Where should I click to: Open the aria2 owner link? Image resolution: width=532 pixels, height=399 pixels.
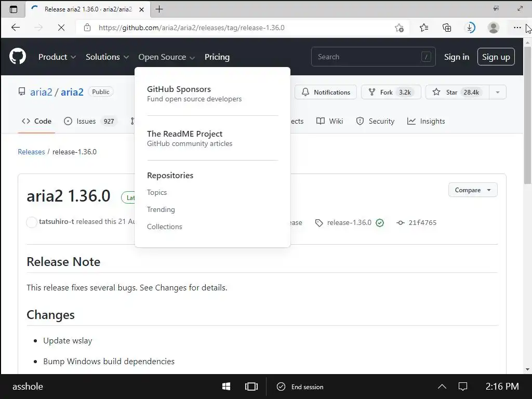click(41, 92)
